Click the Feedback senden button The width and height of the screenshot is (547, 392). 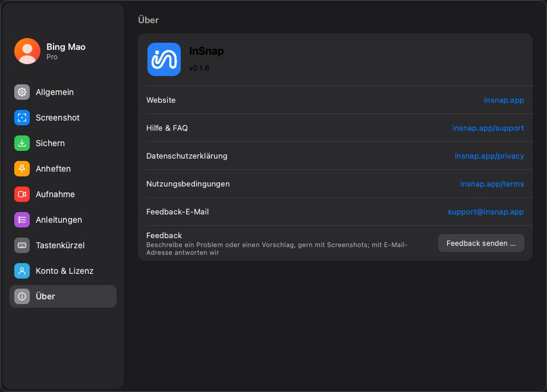[x=481, y=243]
